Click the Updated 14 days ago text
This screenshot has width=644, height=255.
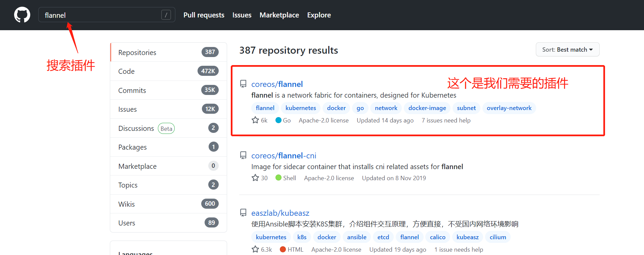coord(385,120)
